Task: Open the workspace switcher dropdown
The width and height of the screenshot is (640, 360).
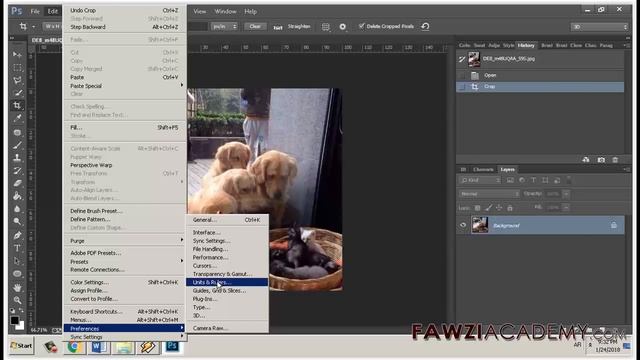Action: (599, 27)
